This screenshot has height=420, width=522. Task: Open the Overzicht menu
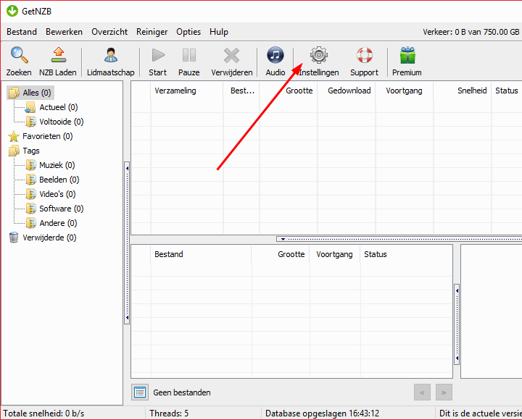109,32
